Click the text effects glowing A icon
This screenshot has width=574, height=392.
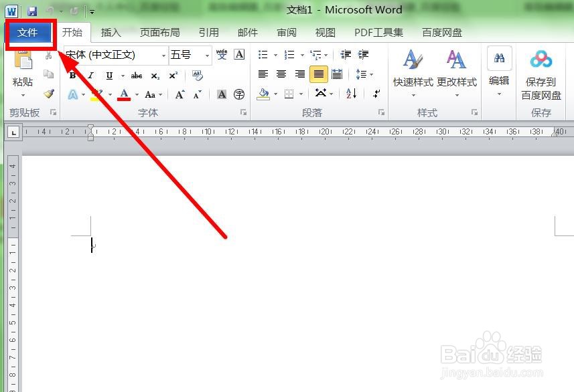tap(73, 95)
